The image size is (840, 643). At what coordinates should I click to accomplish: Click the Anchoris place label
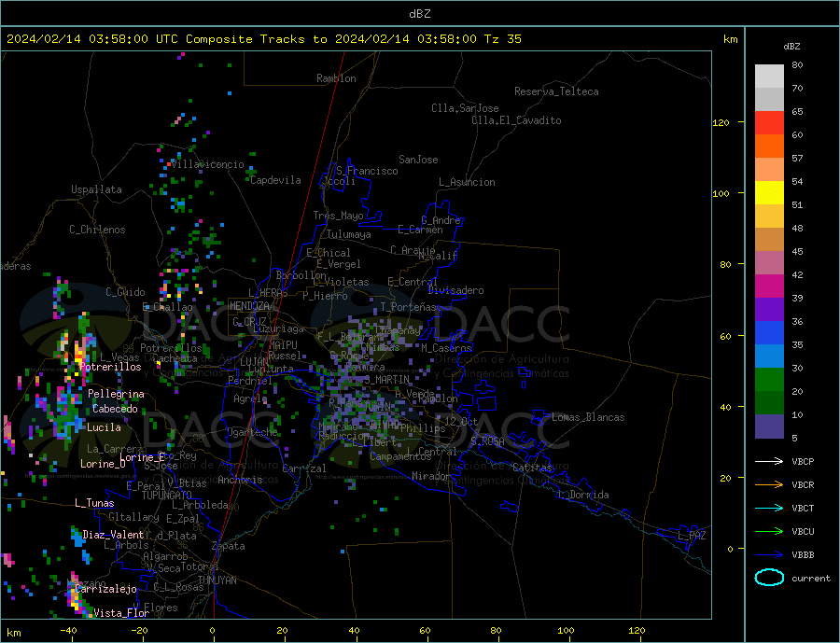[x=240, y=480]
